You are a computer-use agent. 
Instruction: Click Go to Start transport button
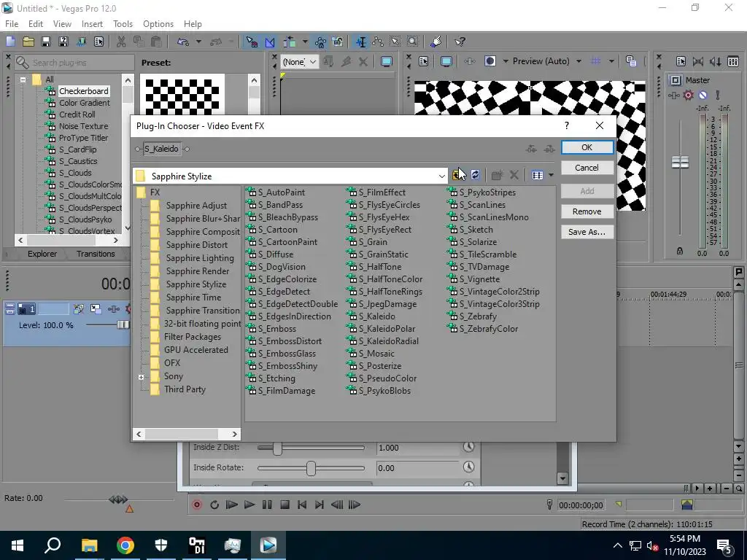pos(302,505)
